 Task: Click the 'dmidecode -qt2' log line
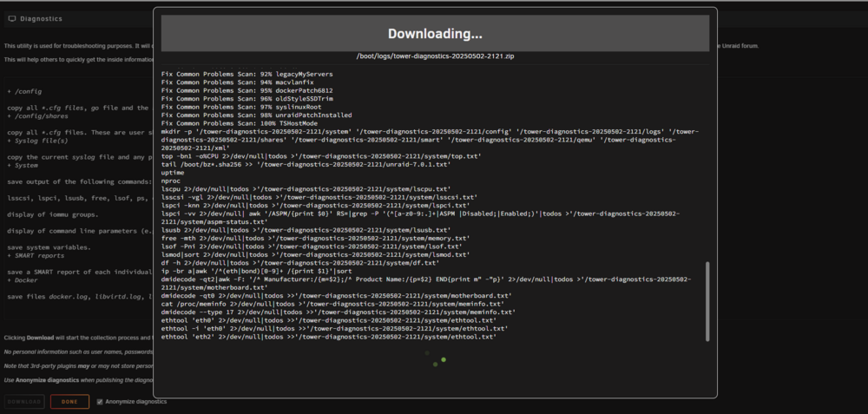(x=426, y=284)
